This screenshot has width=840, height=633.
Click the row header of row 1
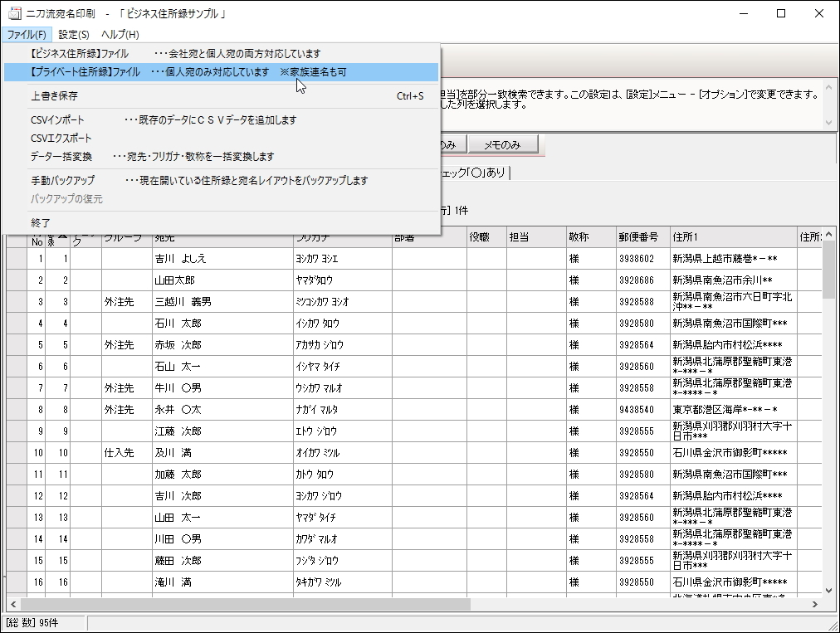17,259
